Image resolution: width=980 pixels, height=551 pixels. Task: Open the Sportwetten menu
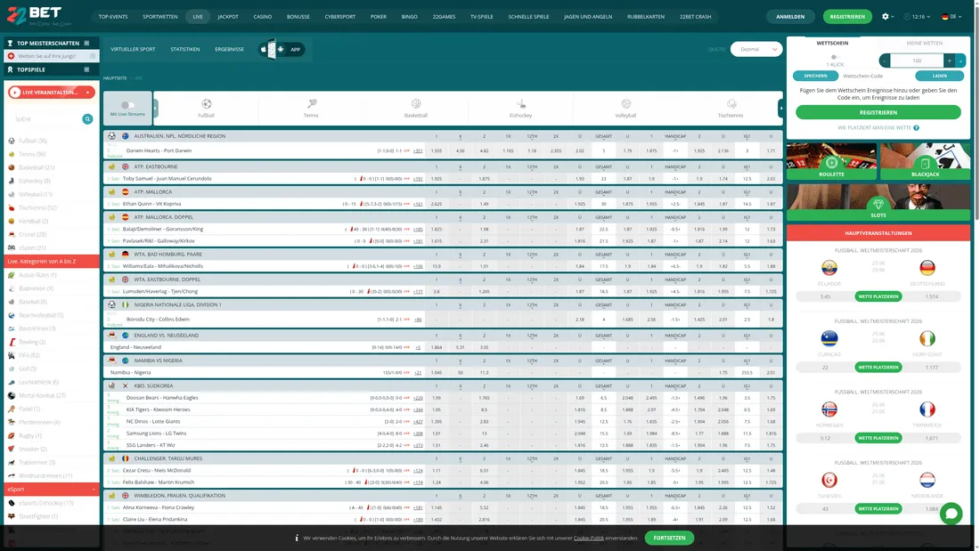160,16
